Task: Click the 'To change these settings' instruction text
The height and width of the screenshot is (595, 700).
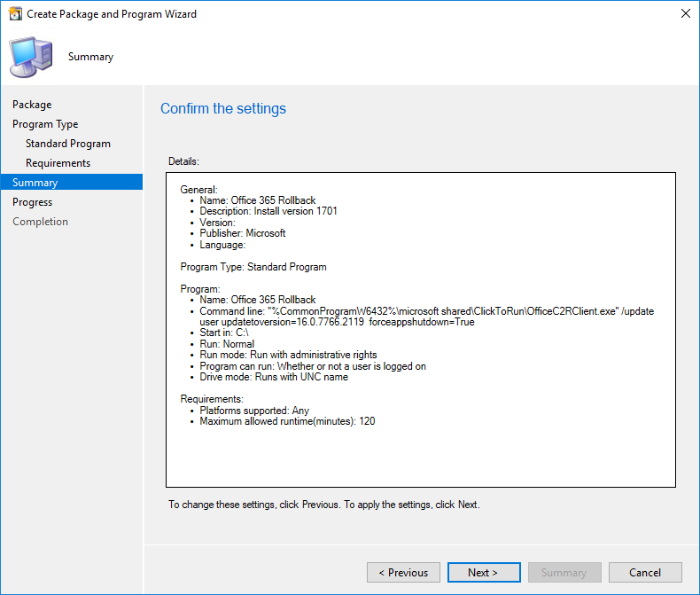Action: (324, 505)
